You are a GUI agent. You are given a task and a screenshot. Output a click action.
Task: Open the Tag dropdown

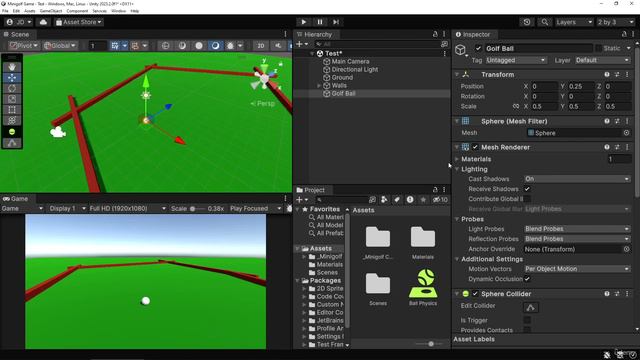pos(516,60)
